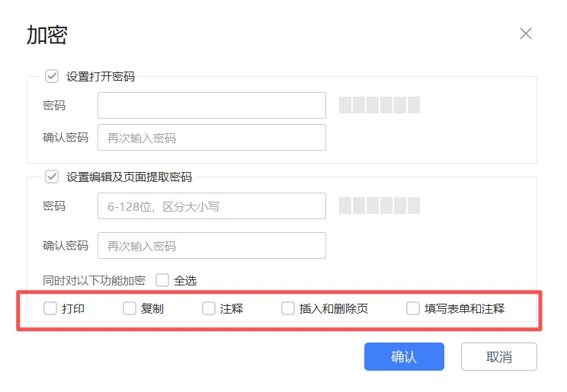Click the edit password strength indicator bars
The image size is (567, 392).
pyautogui.click(x=379, y=206)
